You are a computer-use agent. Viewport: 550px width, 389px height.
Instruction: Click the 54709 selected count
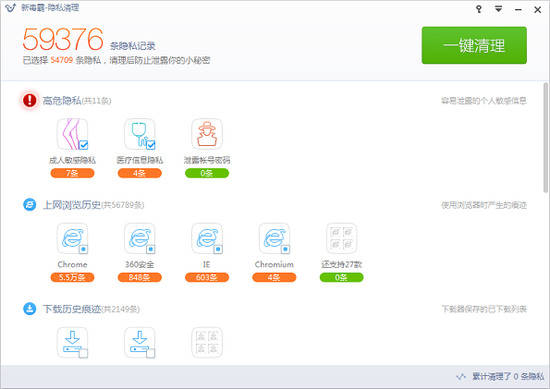[x=61, y=60]
